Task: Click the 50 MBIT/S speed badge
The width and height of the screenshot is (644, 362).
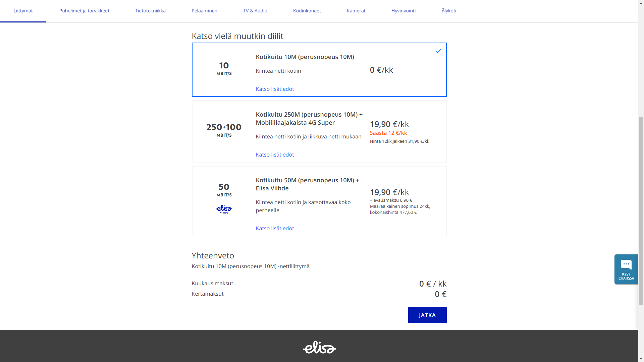Action: [x=224, y=190]
